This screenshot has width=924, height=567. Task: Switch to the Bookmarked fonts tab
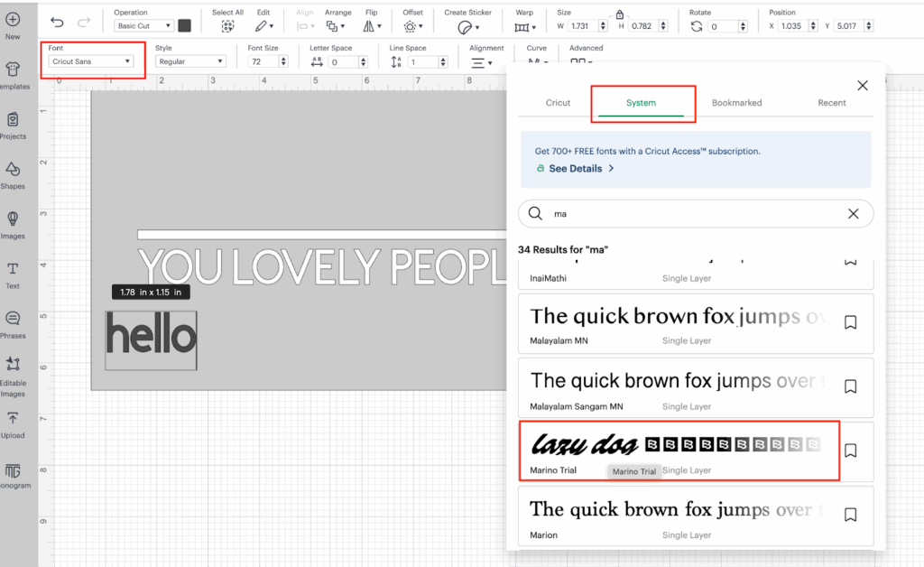(x=736, y=103)
